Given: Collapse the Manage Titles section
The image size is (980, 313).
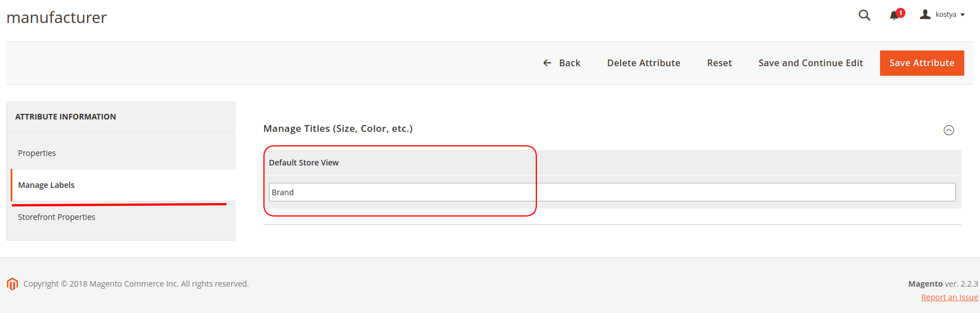Looking at the screenshot, I should [949, 130].
